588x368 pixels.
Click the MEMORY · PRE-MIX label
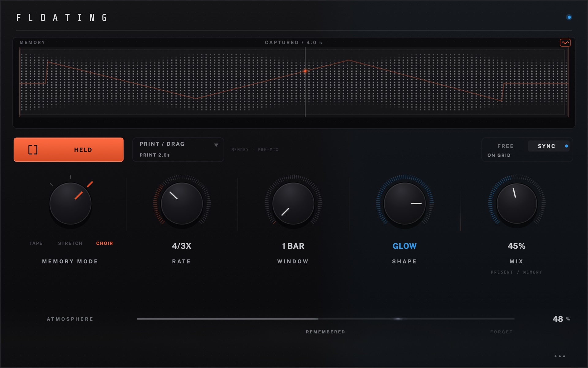pyautogui.click(x=255, y=150)
